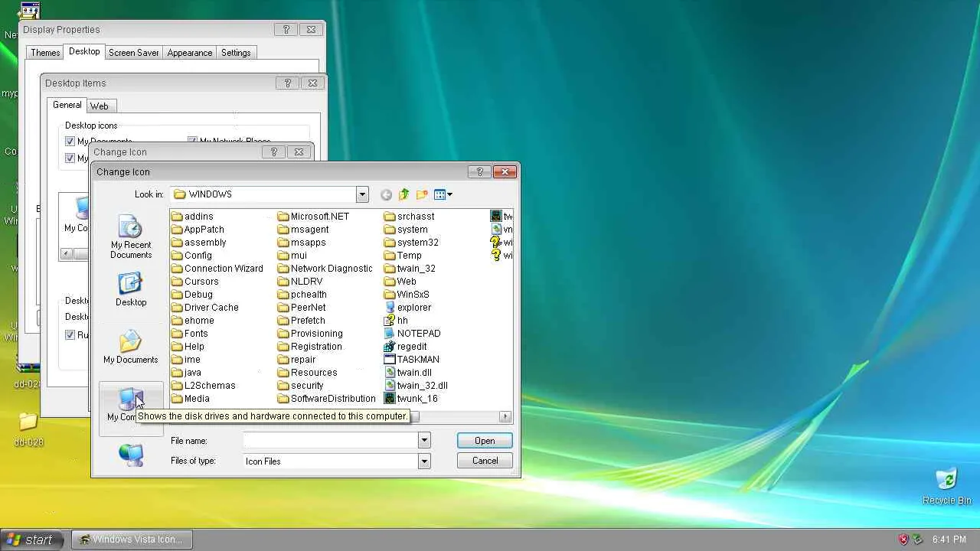Select the L2Schemas folder

(204, 386)
